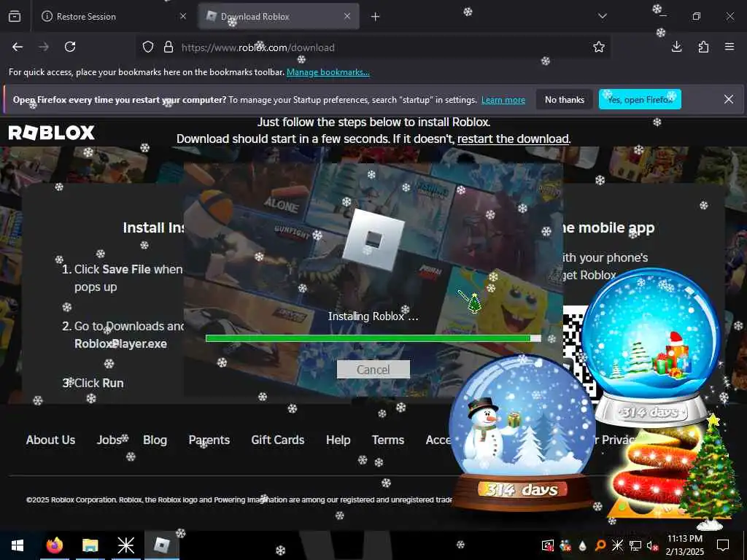Open the taskbar clock showing 11:13 PM
Viewport: 747px width, 560px height.
coord(685,545)
